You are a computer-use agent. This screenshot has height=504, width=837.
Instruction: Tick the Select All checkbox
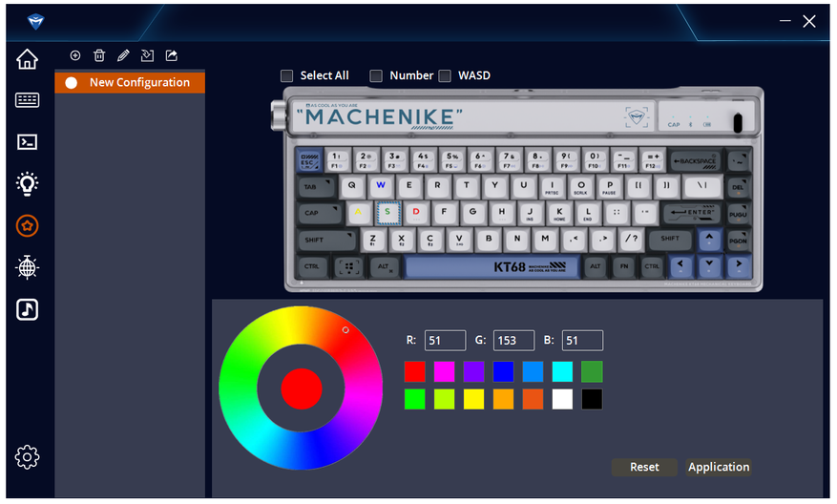click(x=287, y=75)
